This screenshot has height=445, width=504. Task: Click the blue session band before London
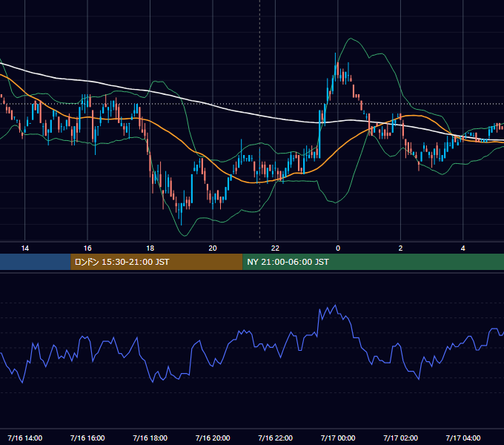(x=36, y=262)
